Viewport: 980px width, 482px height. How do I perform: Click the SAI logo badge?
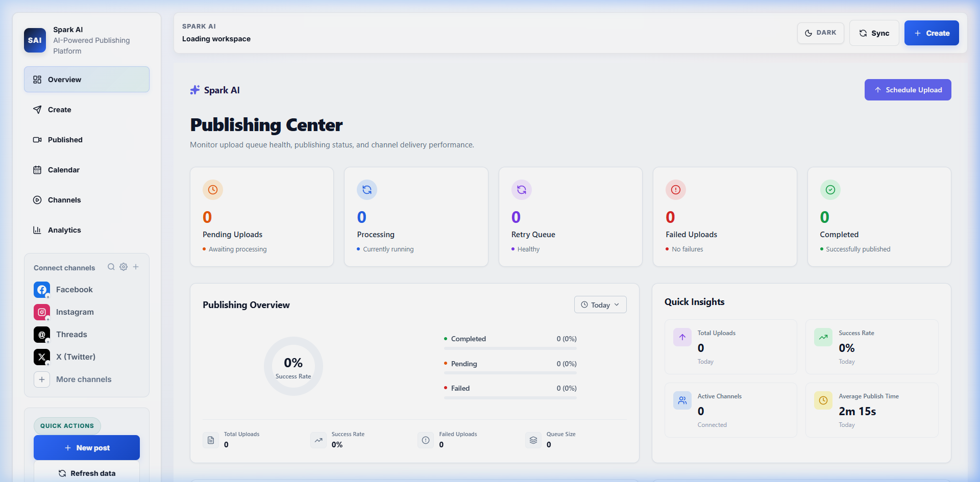(x=35, y=40)
